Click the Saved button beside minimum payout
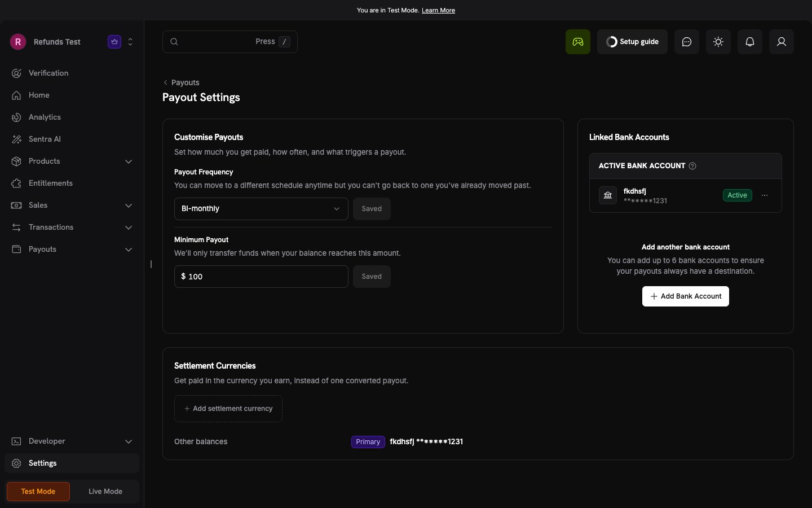The image size is (812, 508). point(372,277)
